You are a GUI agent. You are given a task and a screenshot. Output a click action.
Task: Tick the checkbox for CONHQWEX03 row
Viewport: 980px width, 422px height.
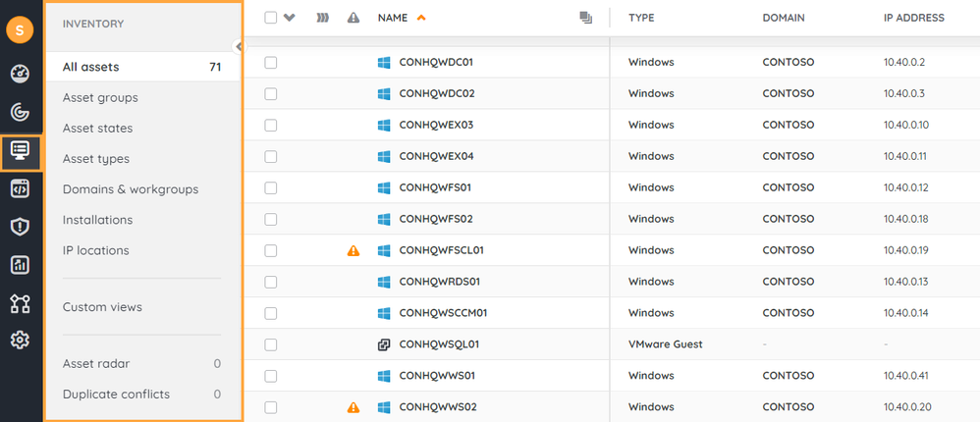click(x=271, y=126)
